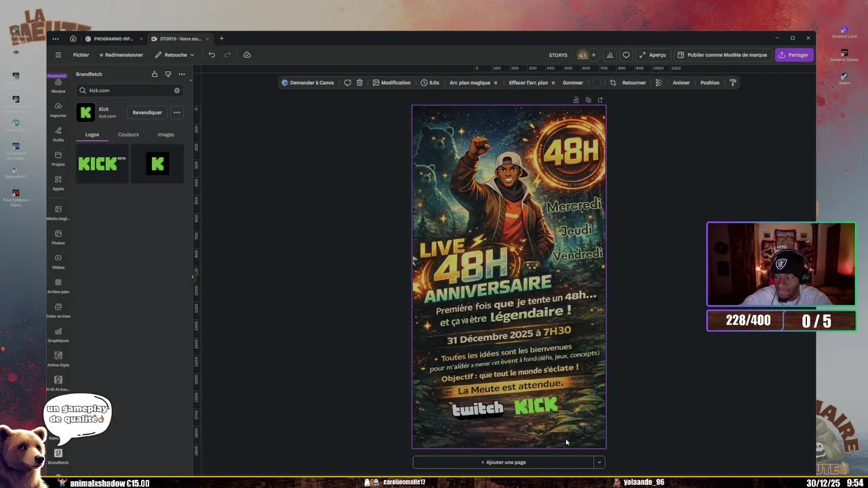Open the Graphiques sidebar panel
This screenshot has width=868, height=488.
click(x=58, y=335)
